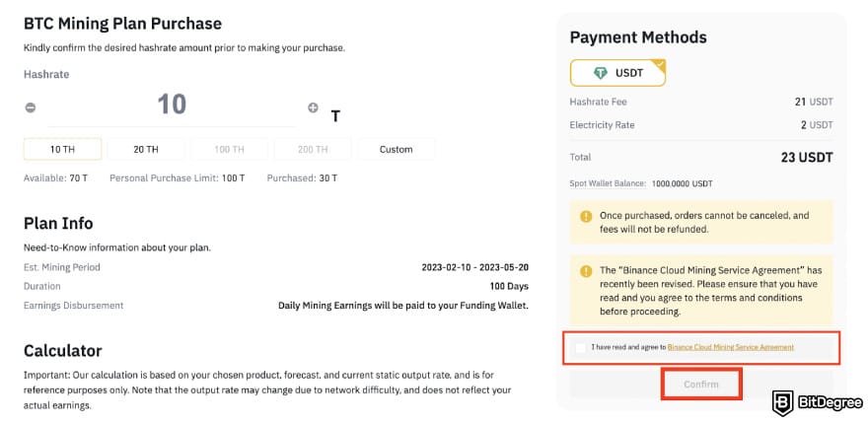Decrease hashrate with the minus icon
The width and height of the screenshot is (868, 422).
(x=31, y=107)
